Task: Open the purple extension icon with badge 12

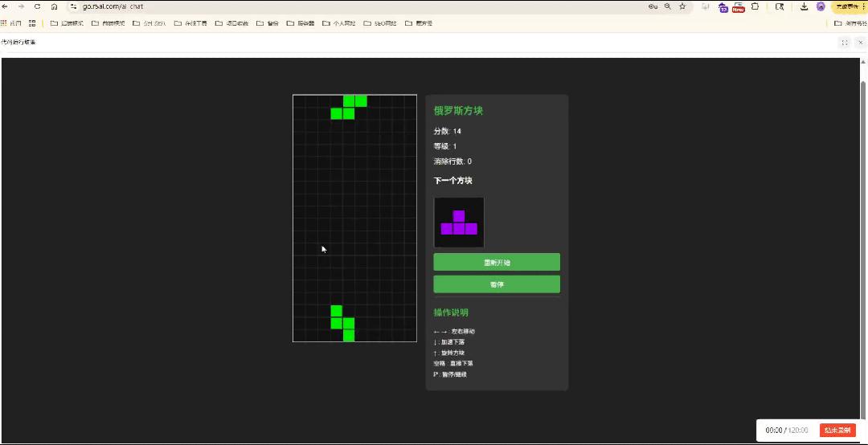Action: (x=723, y=7)
